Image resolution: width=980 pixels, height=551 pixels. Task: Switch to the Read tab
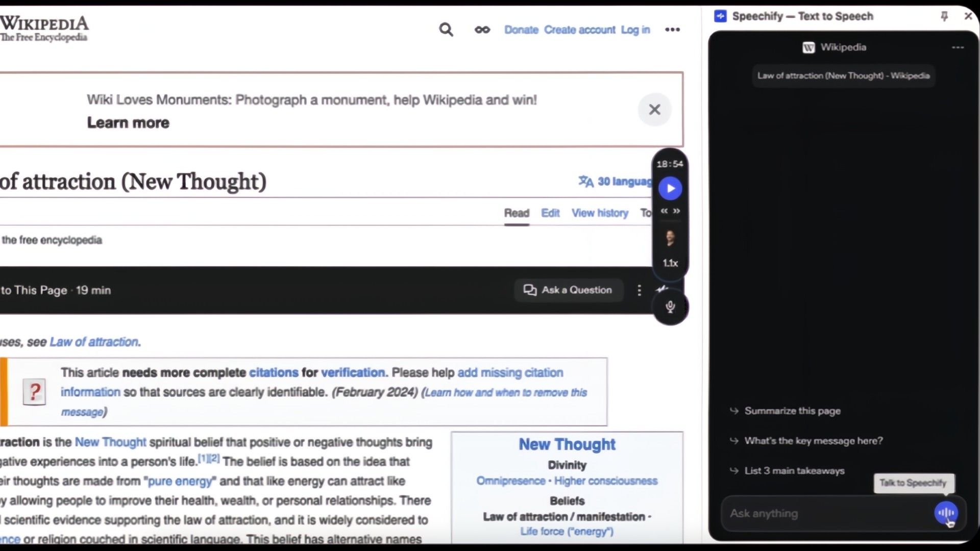(517, 213)
